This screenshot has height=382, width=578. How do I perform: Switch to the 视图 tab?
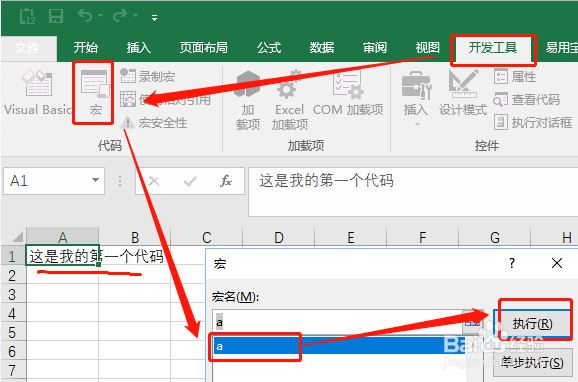(x=428, y=48)
